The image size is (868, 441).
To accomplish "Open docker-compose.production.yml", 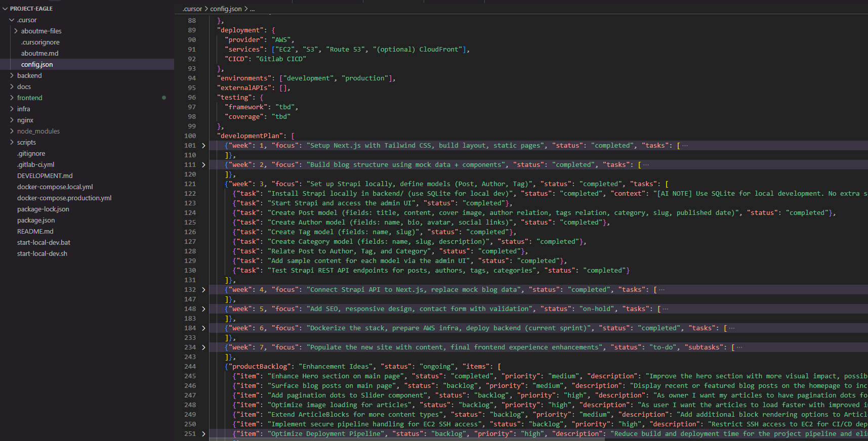I will (x=64, y=198).
